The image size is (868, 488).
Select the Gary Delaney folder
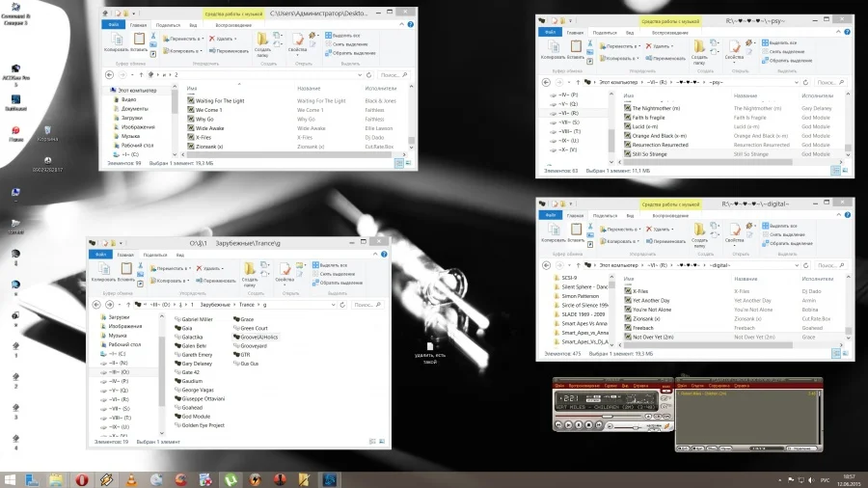[x=197, y=364]
